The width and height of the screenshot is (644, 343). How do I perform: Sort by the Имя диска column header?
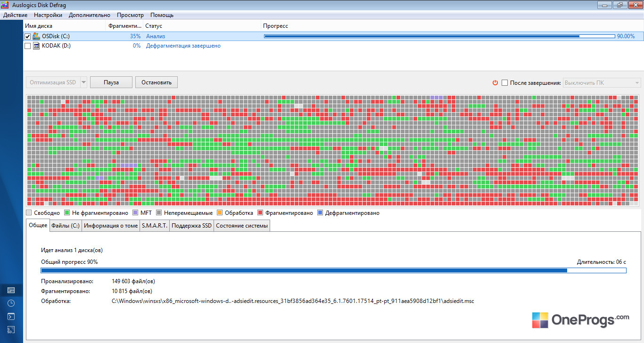65,26
